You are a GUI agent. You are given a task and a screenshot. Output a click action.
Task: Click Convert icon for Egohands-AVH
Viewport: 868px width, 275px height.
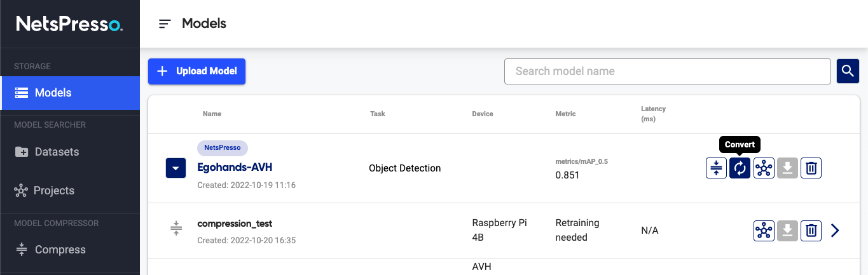tap(740, 168)
